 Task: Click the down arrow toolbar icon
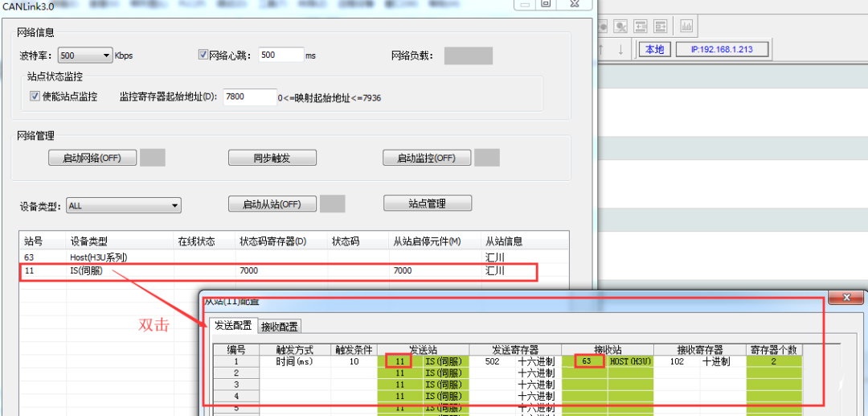click(620, 49)
